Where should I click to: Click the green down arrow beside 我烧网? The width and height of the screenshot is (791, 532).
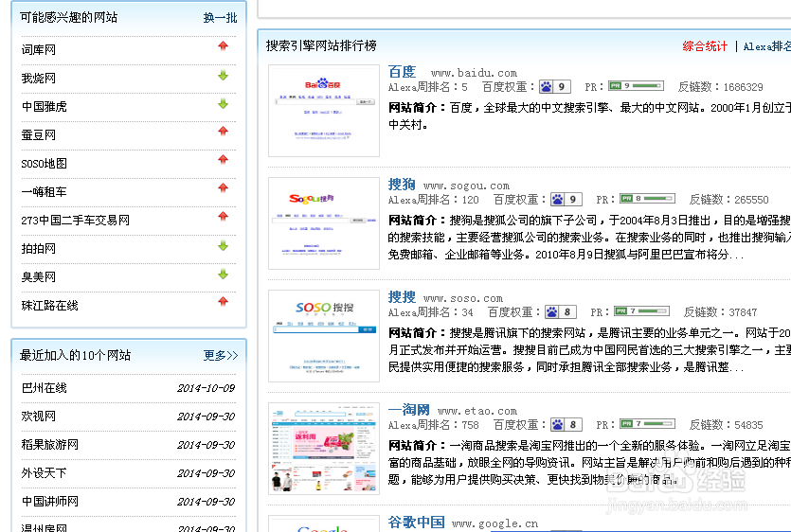[x=223, y=75]
